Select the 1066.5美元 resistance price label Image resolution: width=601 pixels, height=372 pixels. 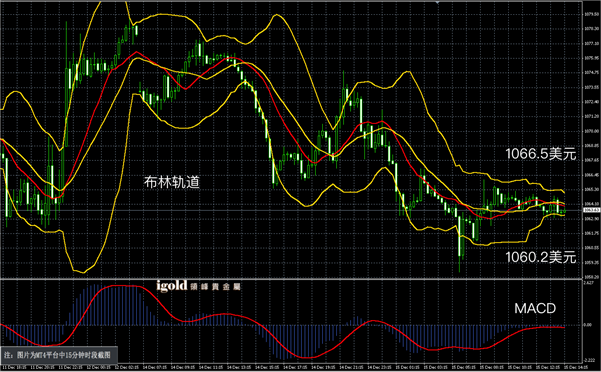point(541,154)
